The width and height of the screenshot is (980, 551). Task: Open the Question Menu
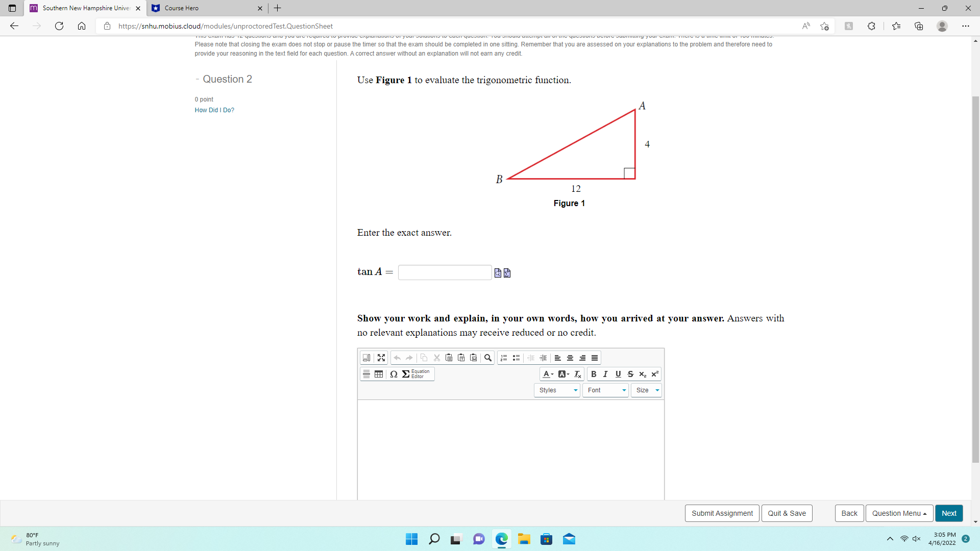point(899,513)
